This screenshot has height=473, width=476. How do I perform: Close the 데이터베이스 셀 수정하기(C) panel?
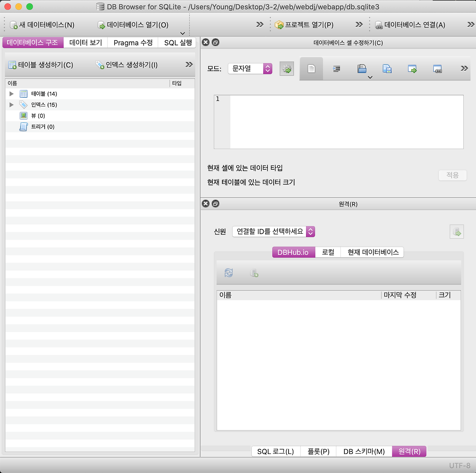coord(206,42)
